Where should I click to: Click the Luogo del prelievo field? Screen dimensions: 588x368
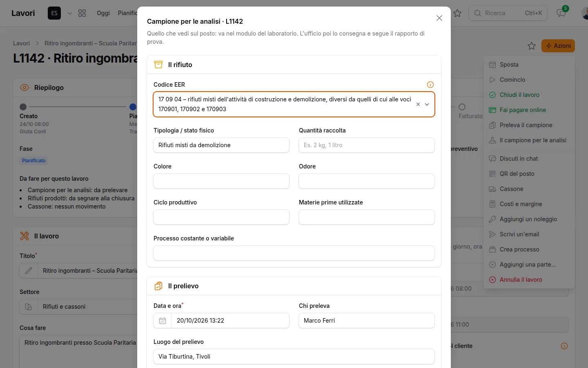coord(294,357)
